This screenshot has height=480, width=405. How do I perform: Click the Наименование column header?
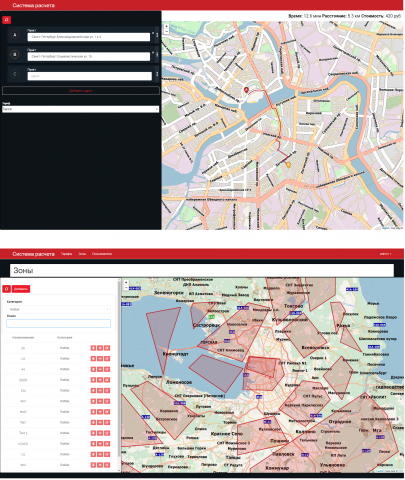(x=23, y=337)
